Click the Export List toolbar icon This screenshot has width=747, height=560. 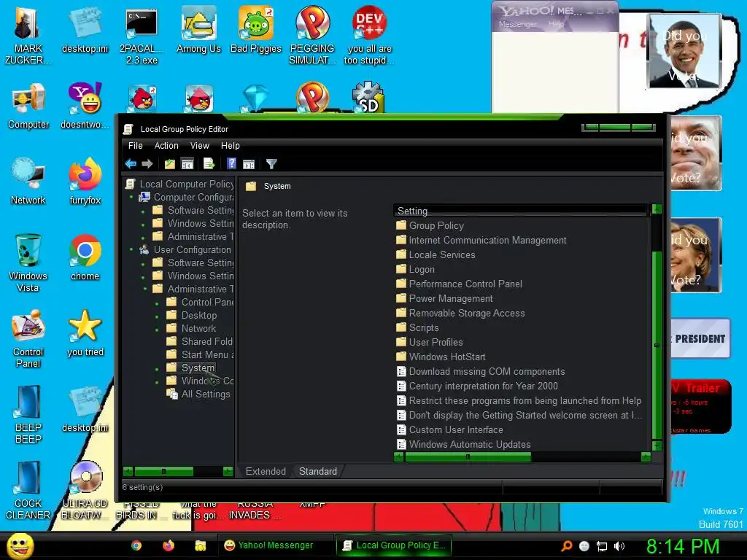(209, 164)
